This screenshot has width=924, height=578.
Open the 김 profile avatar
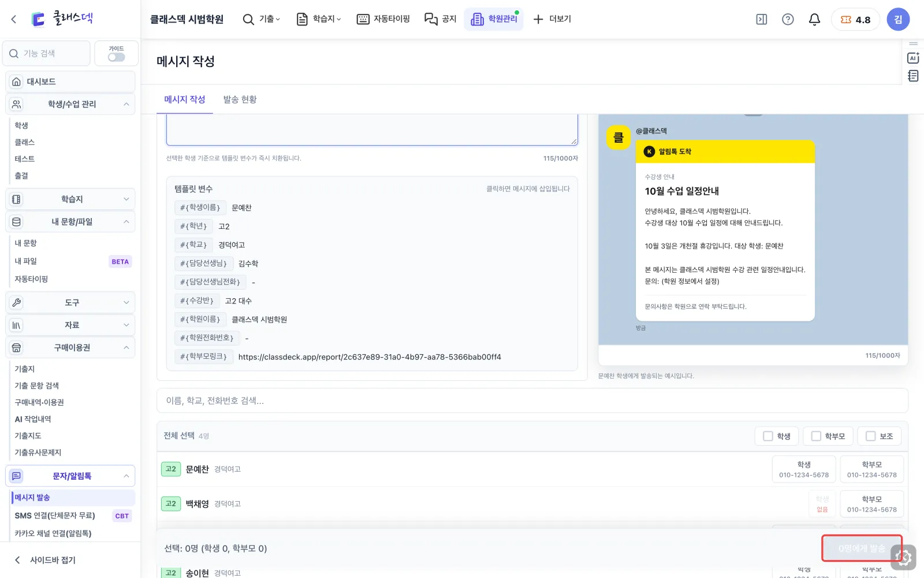coord(898,20)
